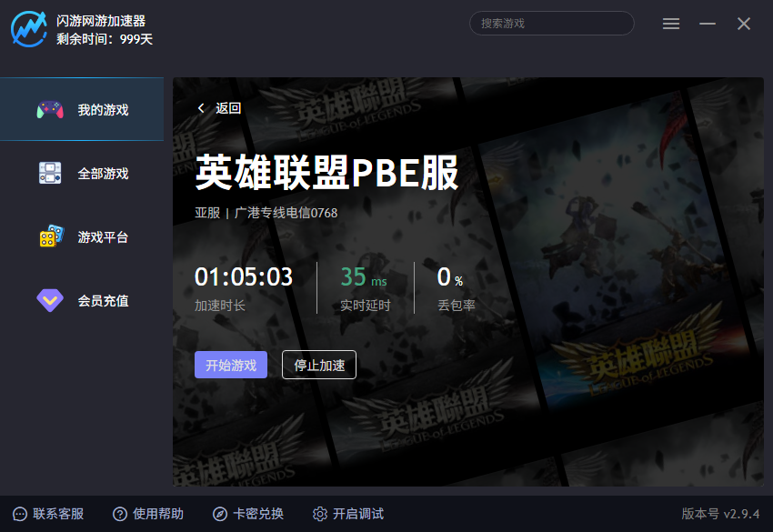Click the 卡密兑换 redeem code icon
This screenshot has height=532, width=773.
221,513
